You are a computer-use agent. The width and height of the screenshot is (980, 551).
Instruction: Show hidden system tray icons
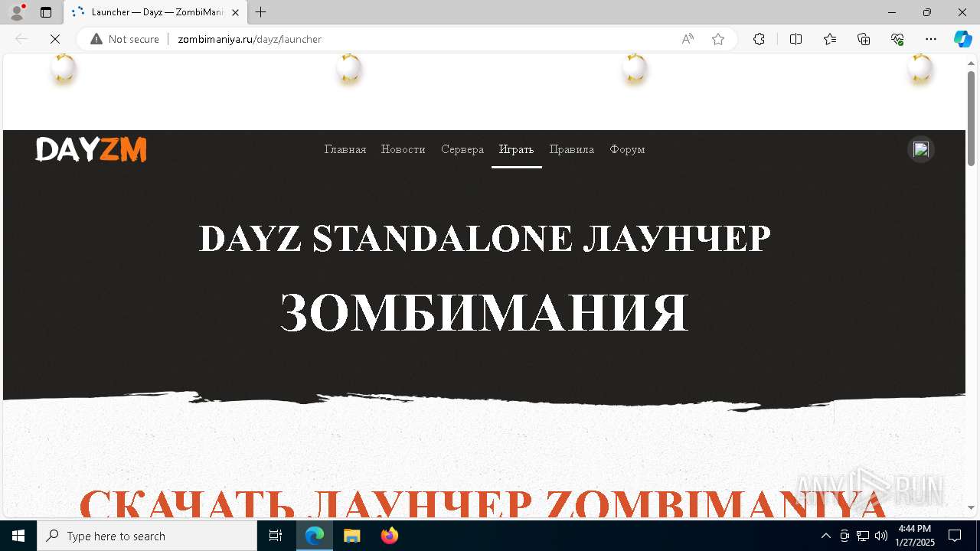(825, 536)
